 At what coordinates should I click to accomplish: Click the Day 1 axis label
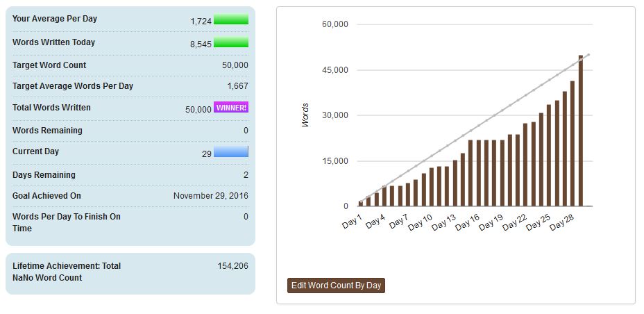pyautogui.click(x=353, y=222)
